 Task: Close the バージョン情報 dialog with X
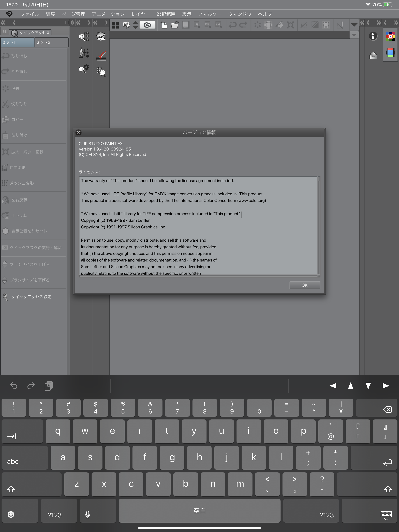(x=79, y=133)
